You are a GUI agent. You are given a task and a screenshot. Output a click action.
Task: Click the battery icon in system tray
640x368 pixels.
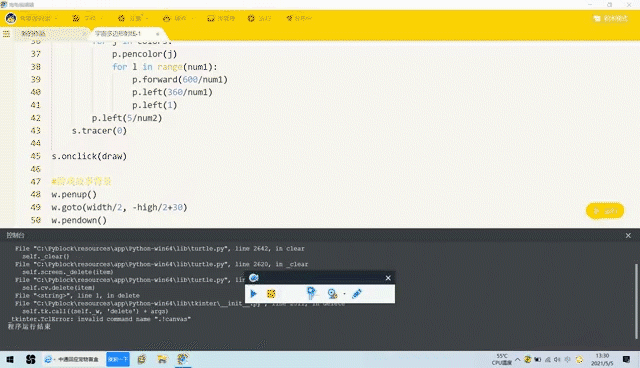point(538,359)
